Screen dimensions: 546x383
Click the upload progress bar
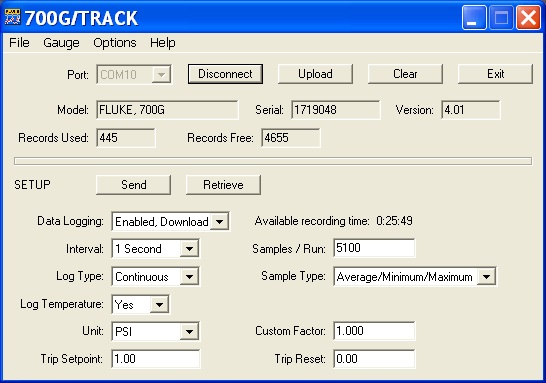coord(273,161)
